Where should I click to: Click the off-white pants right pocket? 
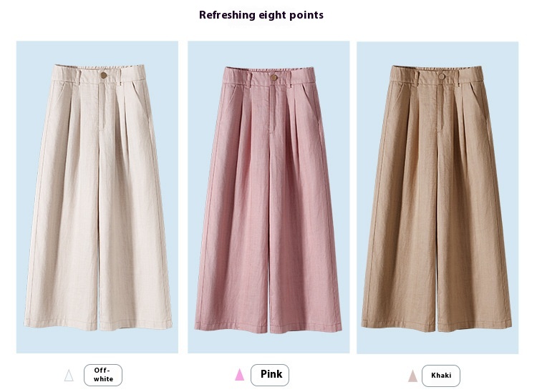coord(140,96)
